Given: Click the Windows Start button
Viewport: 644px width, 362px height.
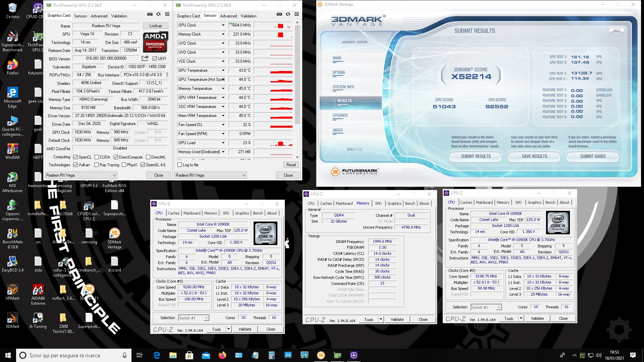Looking at the screenshot, I should (8, 355).
